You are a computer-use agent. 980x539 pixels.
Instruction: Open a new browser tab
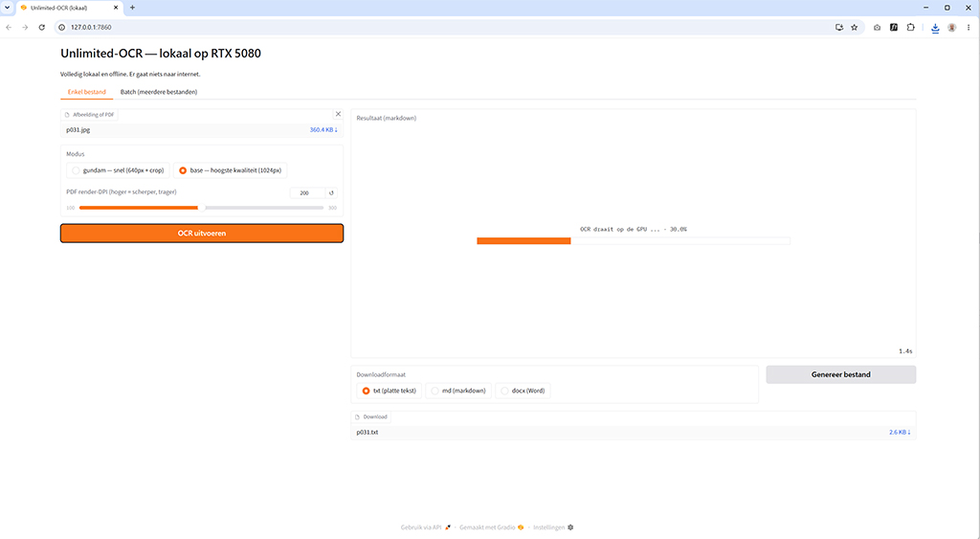[x=132, y=8]
